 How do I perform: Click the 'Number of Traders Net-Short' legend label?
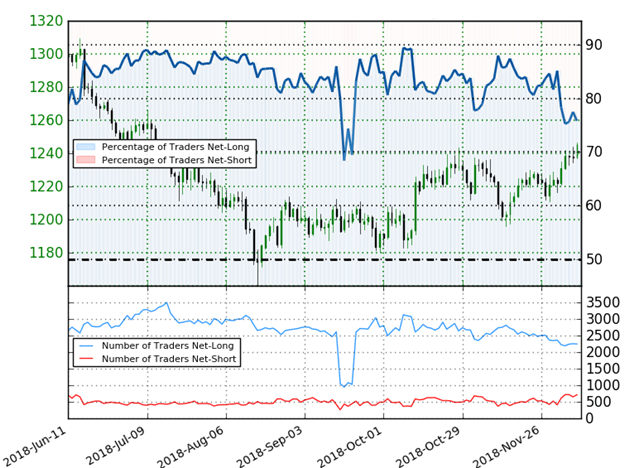point(169,359)
